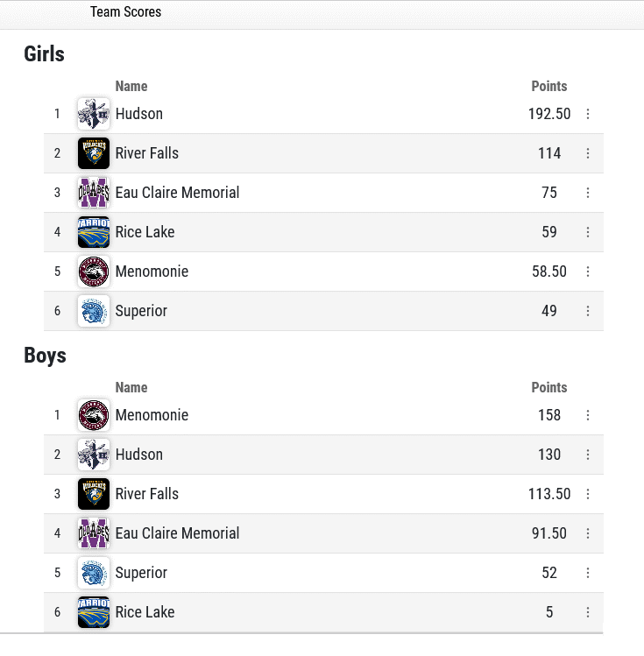The width and height of the screenshot is (644, 656).
Task: Select the Team Scores tab
Action: click(x=125, y=11)
